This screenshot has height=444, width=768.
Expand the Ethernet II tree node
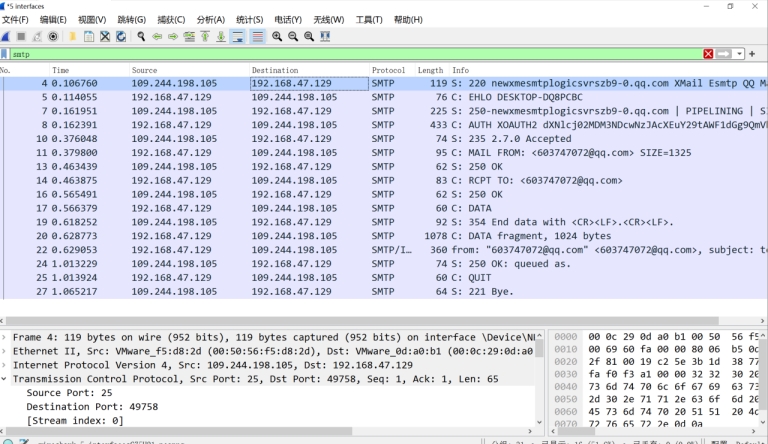coord(6,352)
